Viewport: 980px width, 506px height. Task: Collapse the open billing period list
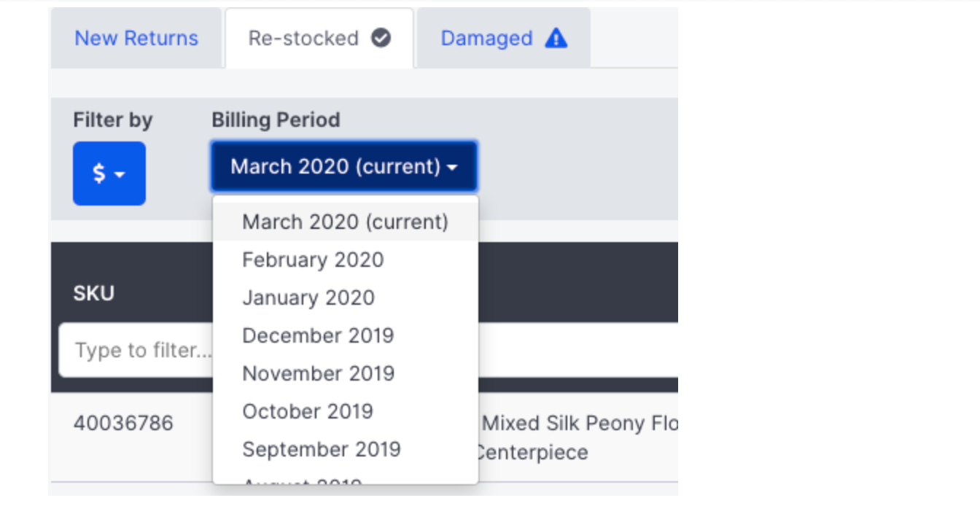click(x=343, y=167)
